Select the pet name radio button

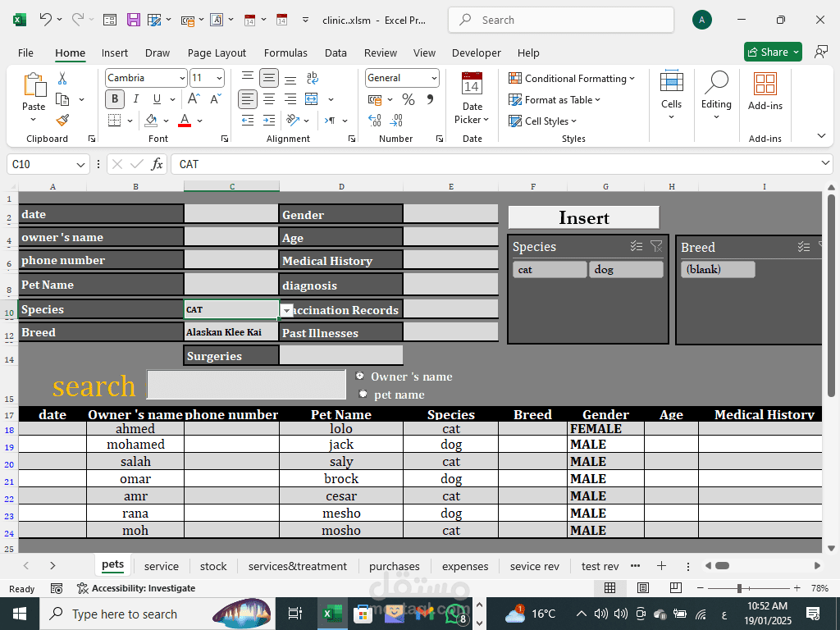click(363, 394)
